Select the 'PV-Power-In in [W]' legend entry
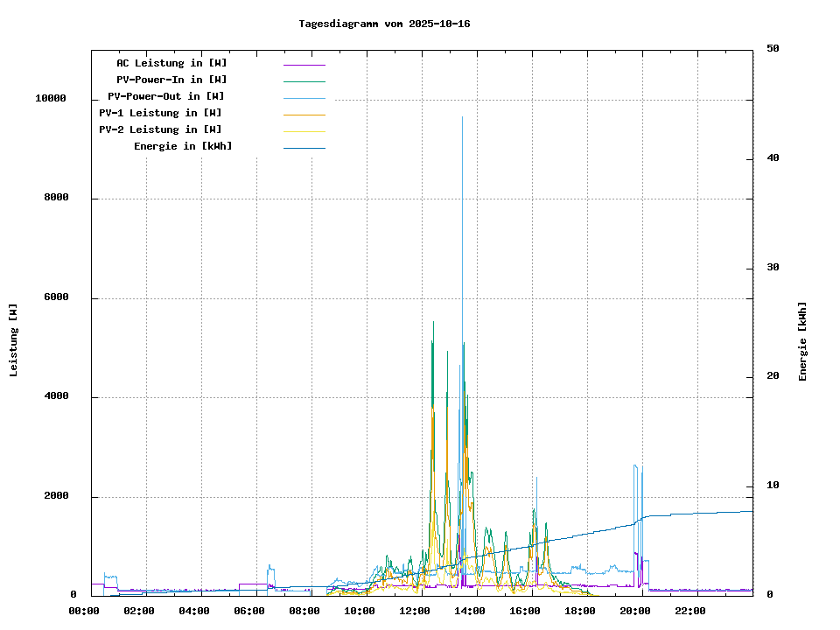The height and width of the screenshot is (630, 840). coord(171,80)
